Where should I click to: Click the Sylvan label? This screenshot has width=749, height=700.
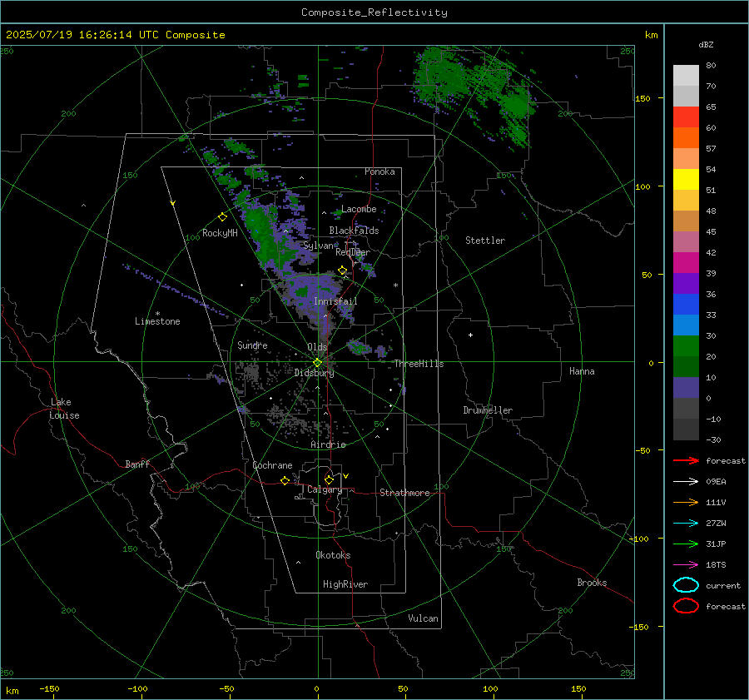point(318,246)
